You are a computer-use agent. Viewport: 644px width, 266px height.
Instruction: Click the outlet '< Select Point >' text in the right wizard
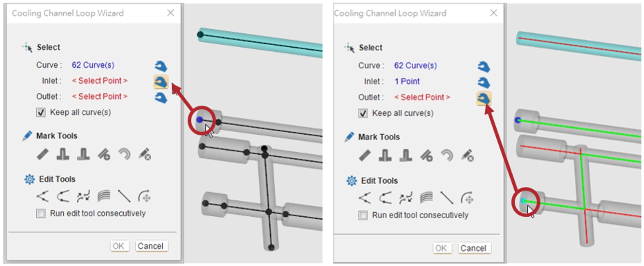[422, 97]
